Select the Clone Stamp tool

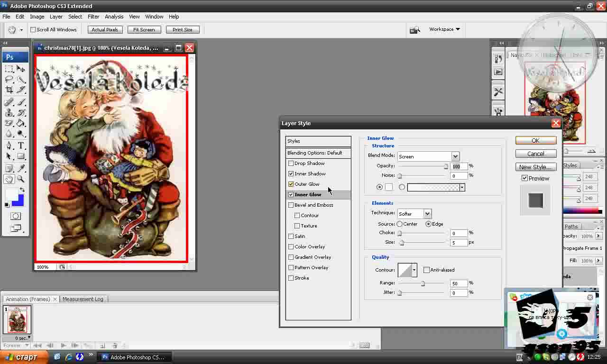pyautogui.click(x=9, y=113)
